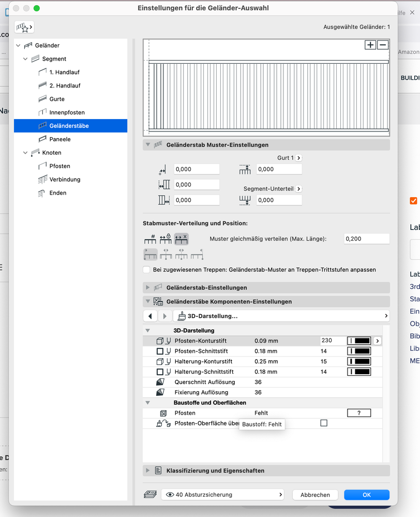
Task: Go to next component settings page arrow
Action: [x=164, y=316]
